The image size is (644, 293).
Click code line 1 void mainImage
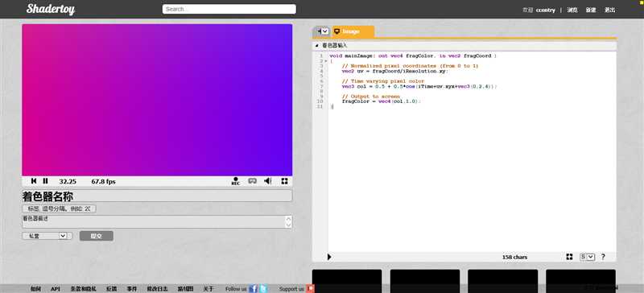click(x=413, y=56)
